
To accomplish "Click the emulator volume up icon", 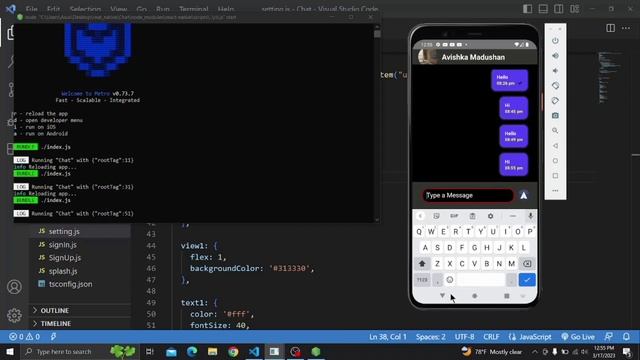I will tap(555, 56).
